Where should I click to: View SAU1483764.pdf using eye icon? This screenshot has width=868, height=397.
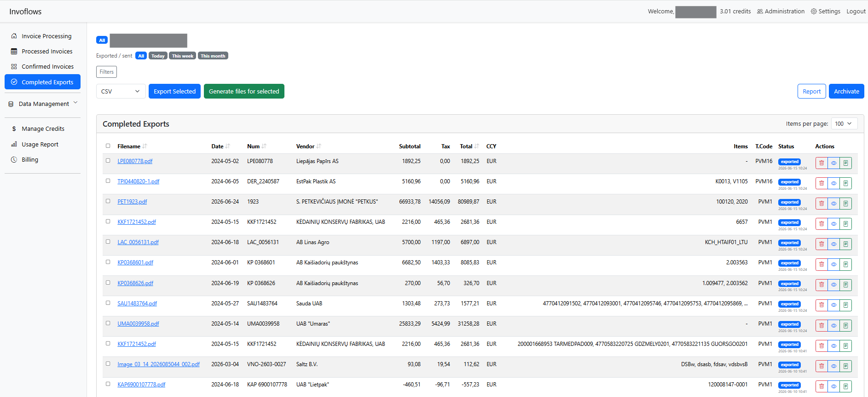coord(833,305)
